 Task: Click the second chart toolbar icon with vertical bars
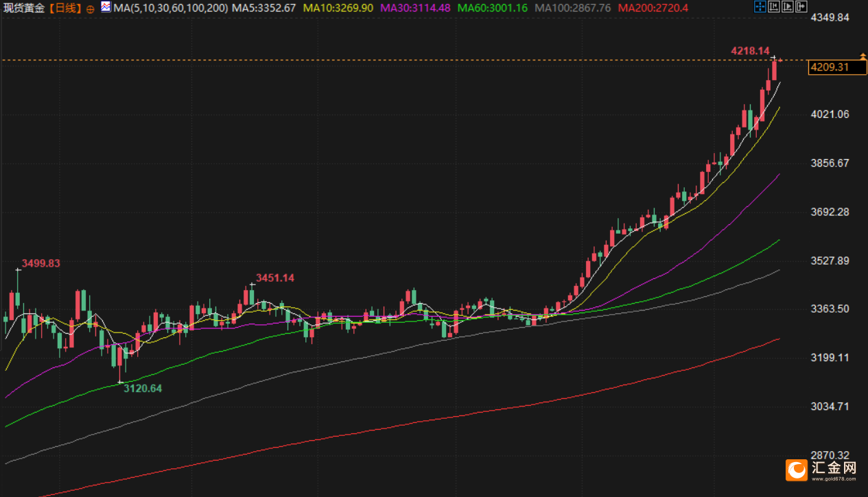tap(774, 7)
